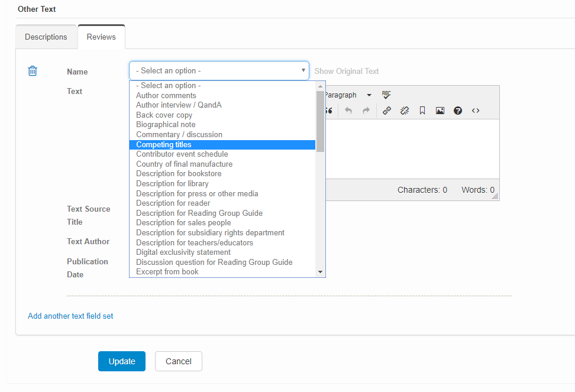The width and height of the screenshot is (575, 392).
Task: Click the redo arrow in the editor toolbar
Action: tap(366, 111)
